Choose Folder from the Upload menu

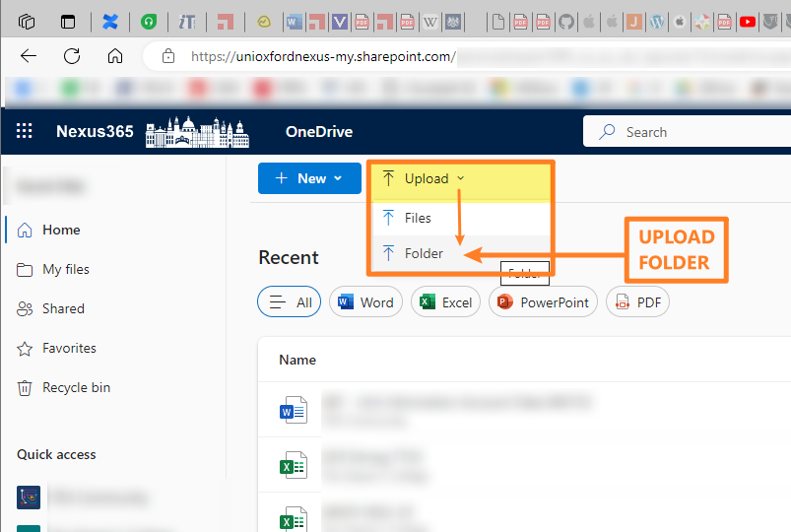[x=461, y=253]
